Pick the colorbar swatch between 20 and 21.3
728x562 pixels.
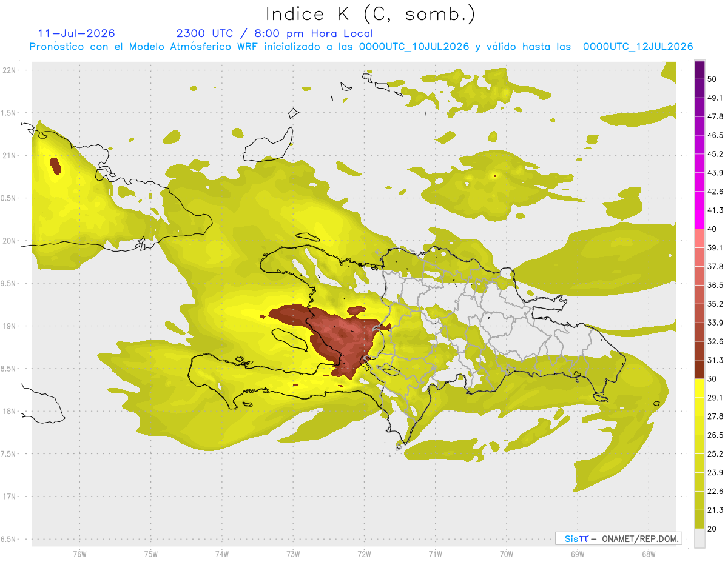coord(700,519)
